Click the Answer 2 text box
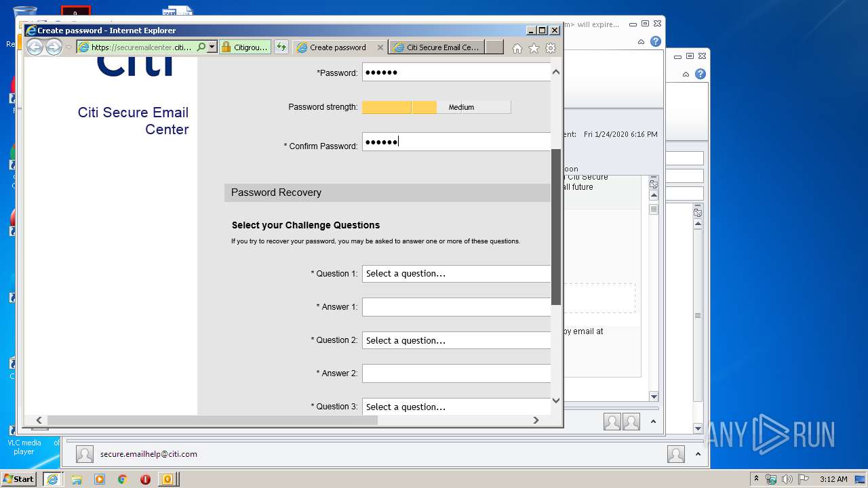This screenshot has height=488, width=868. pyautogui.click(x=456, y=373)
